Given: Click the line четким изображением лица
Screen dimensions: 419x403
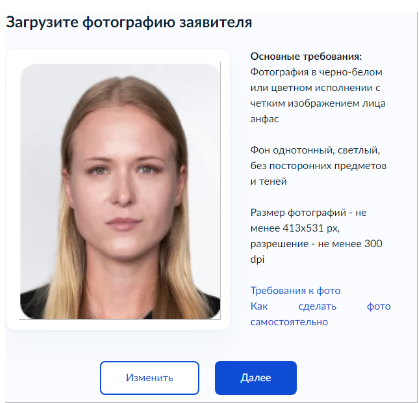Looking at the screenshot, I should [x=318, y=103].
